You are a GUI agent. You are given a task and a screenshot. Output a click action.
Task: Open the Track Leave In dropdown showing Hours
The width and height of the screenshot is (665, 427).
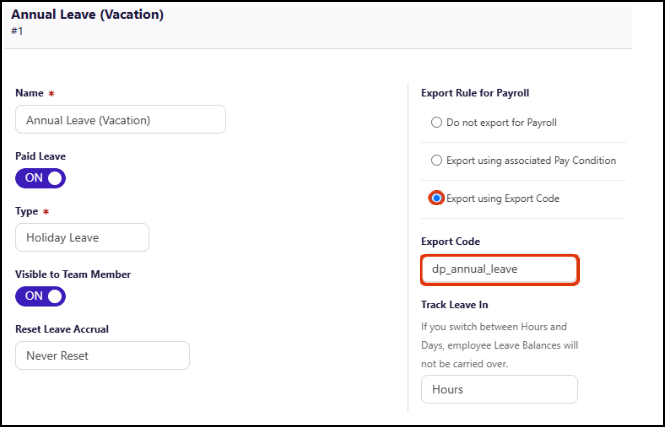pyautogui.click(x=498, y=389)
